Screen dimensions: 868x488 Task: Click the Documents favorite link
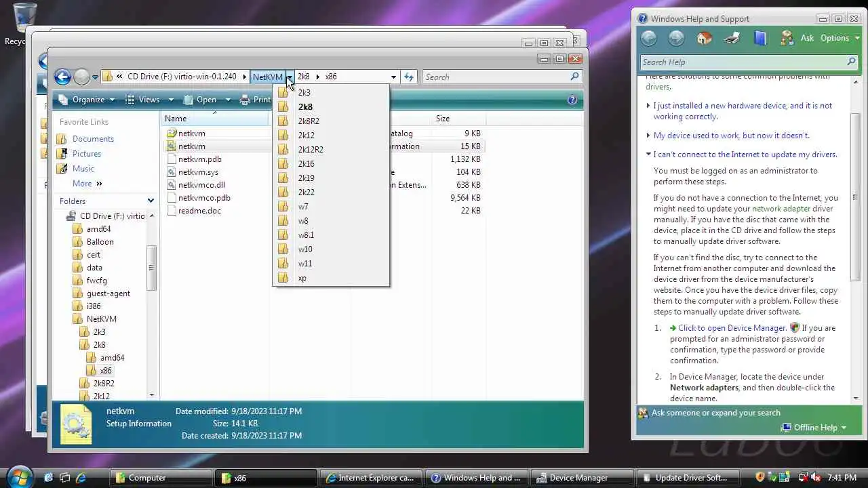[x=93, y=139]
